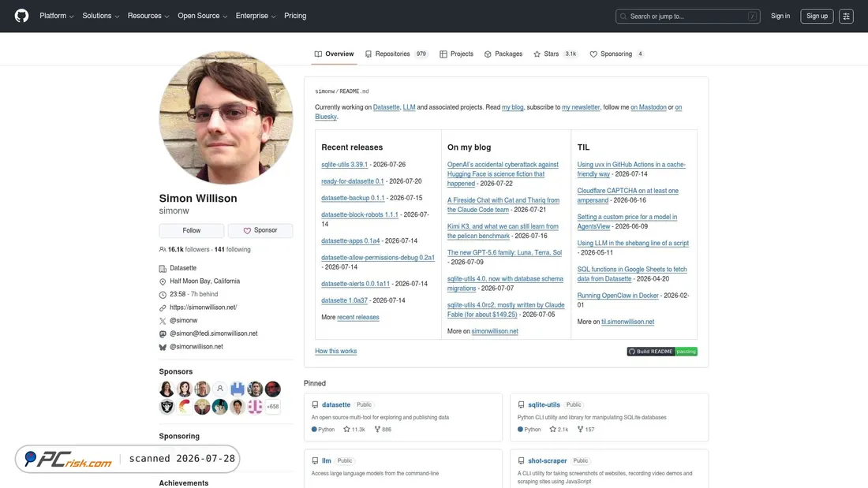The height and width of the screenshot is (488, 868).
Task: Click Sign in
Action: point(780,16)
